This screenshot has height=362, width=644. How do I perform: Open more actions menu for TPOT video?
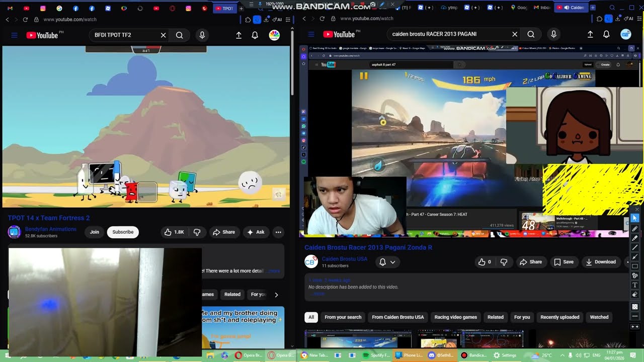(x=278, y=232)
